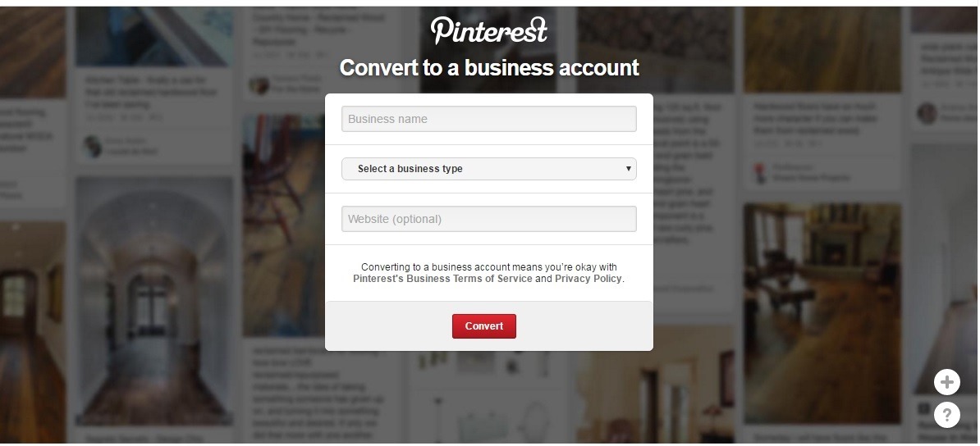Click pinner avatar below Kitchen Table pin
This screenshot has height=446, width=980.
click(93, 146)
